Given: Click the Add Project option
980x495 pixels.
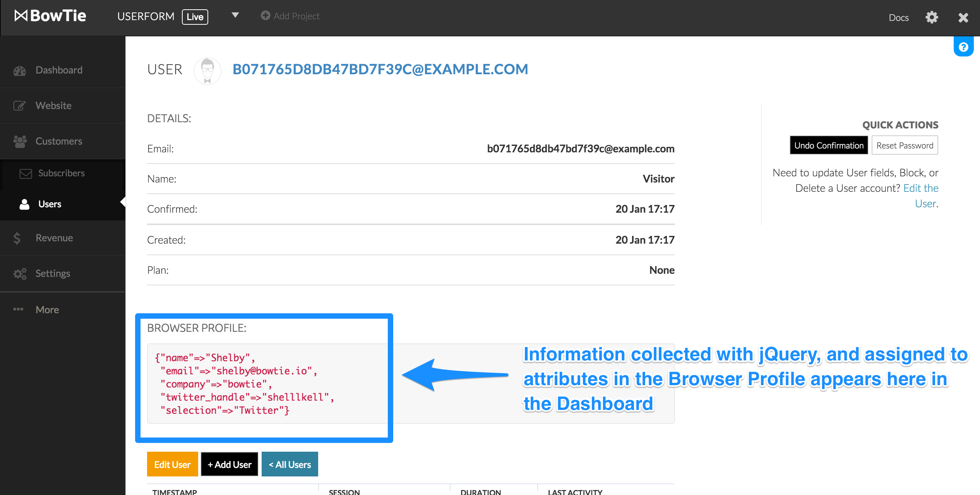Looking at the screenshot, I should point(293,16).
